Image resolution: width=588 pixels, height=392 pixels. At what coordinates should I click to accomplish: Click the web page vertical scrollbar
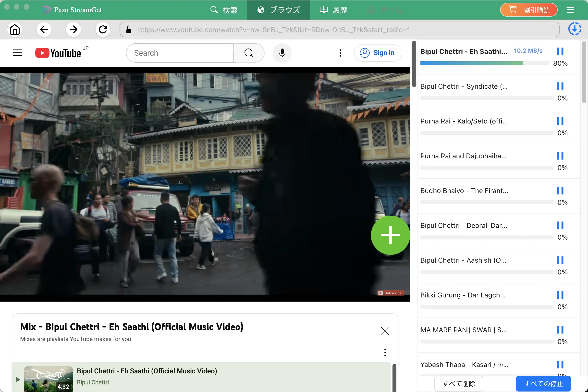(x=414, y=64)
